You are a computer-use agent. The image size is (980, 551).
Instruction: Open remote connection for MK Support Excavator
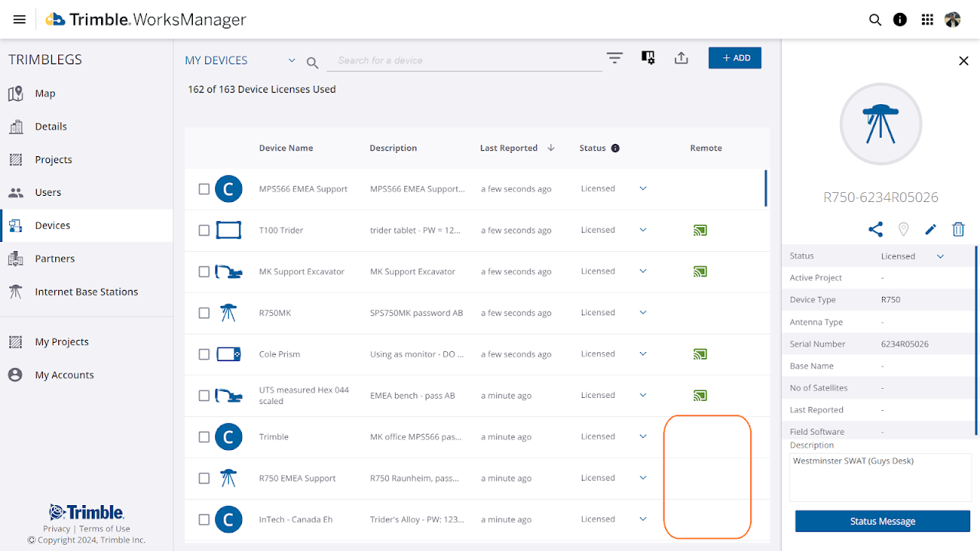pos(700,272)
